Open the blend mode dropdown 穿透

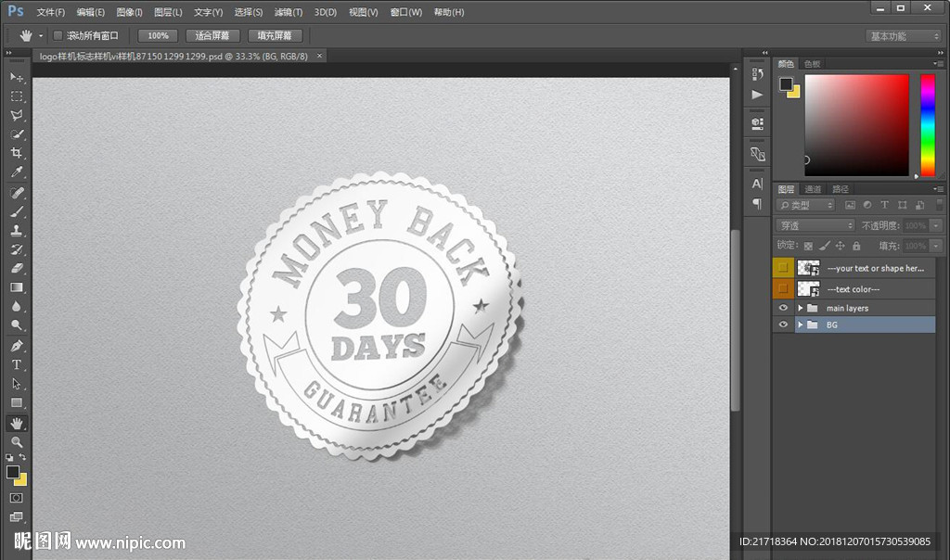click(815, 225)
